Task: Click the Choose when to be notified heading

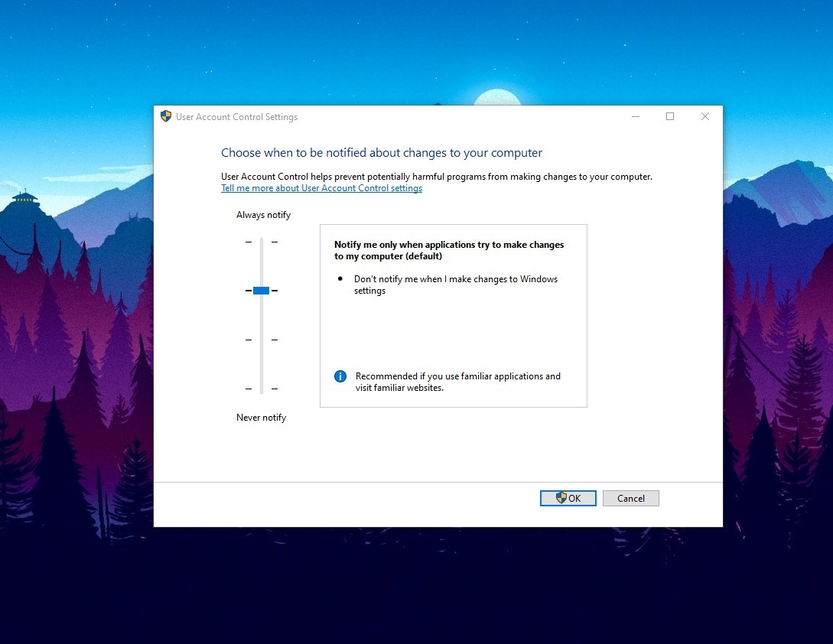Action: point(382,152)
